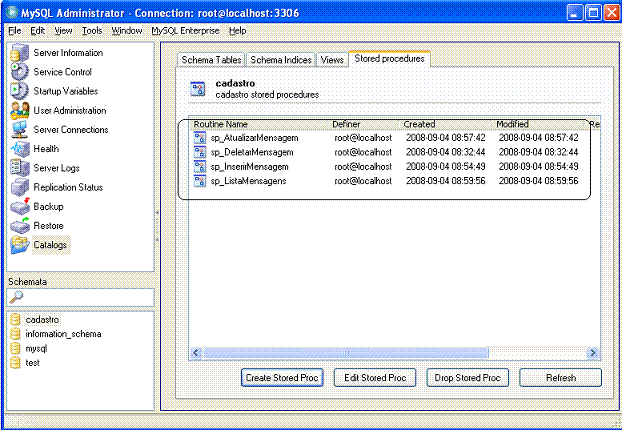Click created time 2008-09-04 08:32:44
This screenshot has width=622, height=430.
point(445,152)
